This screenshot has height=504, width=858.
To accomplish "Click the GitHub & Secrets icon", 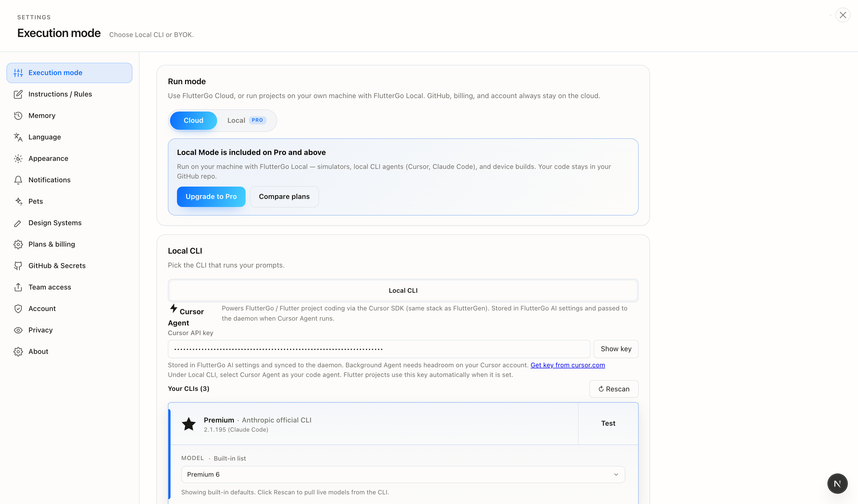I will pyautogui.click(x=18, y=266).
